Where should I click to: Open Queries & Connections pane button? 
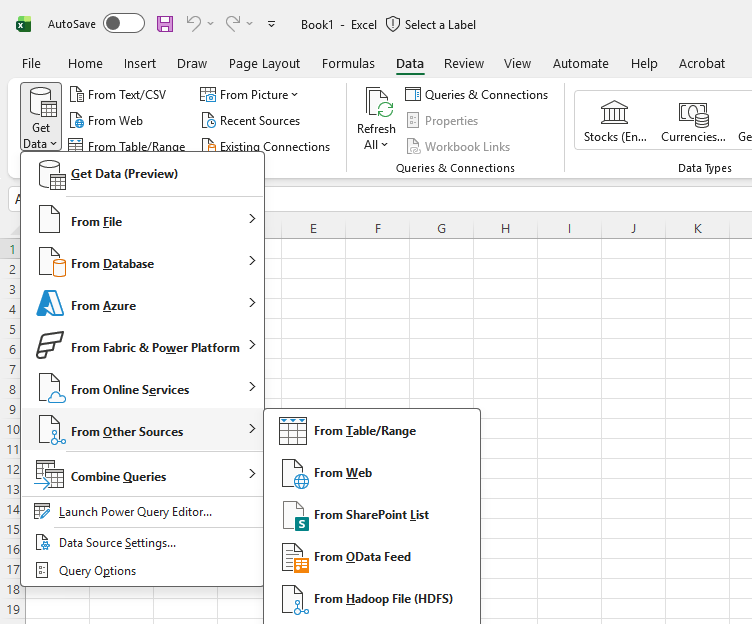[x=476, y=94]
